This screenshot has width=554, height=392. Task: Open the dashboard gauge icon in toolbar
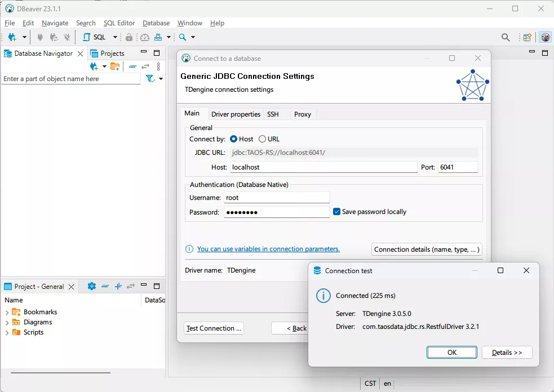(x=145, y=37)
